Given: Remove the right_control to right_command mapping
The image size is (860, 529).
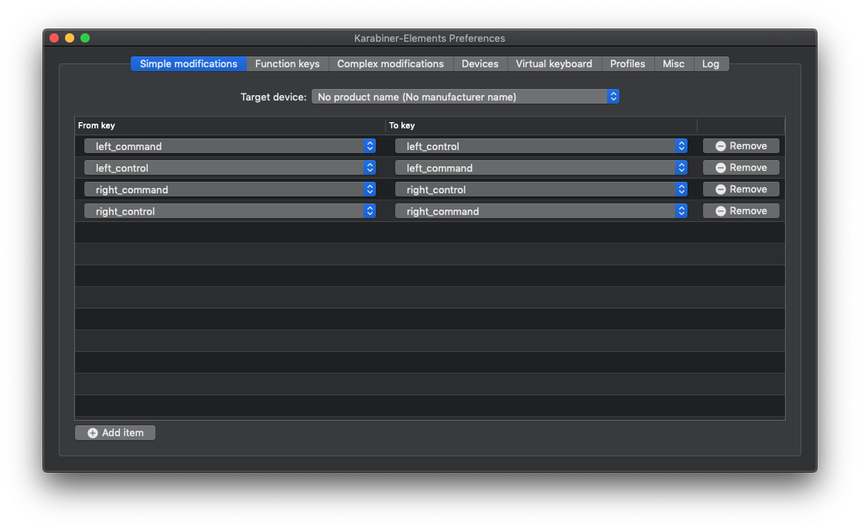Looking at the screenshot, I should coord(741,211).
